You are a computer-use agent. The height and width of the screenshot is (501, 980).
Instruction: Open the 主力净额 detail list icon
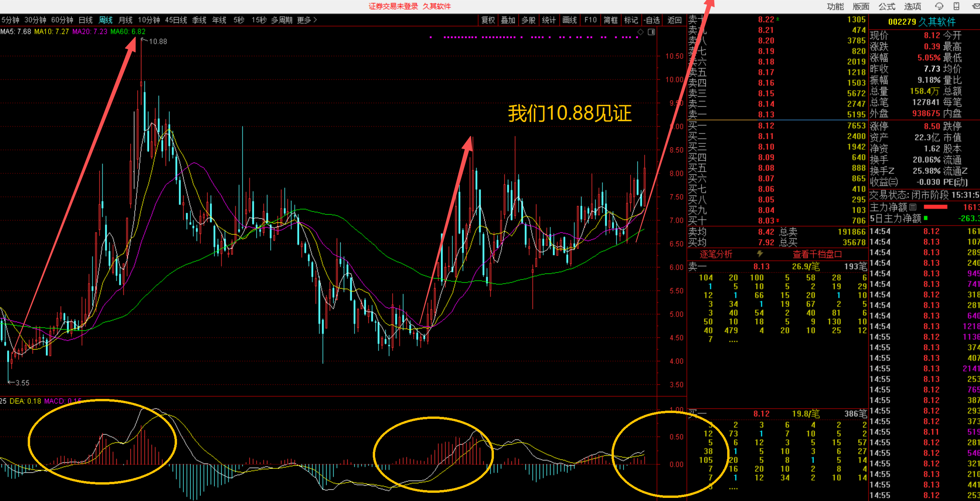[x=913, y=207]
